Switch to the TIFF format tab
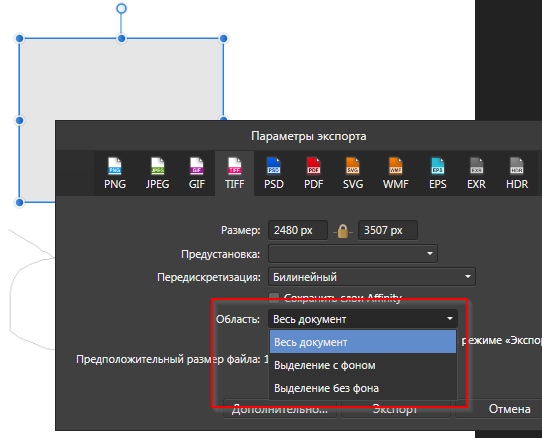Screen dimensions: 542x438 (x=234, y=173)
